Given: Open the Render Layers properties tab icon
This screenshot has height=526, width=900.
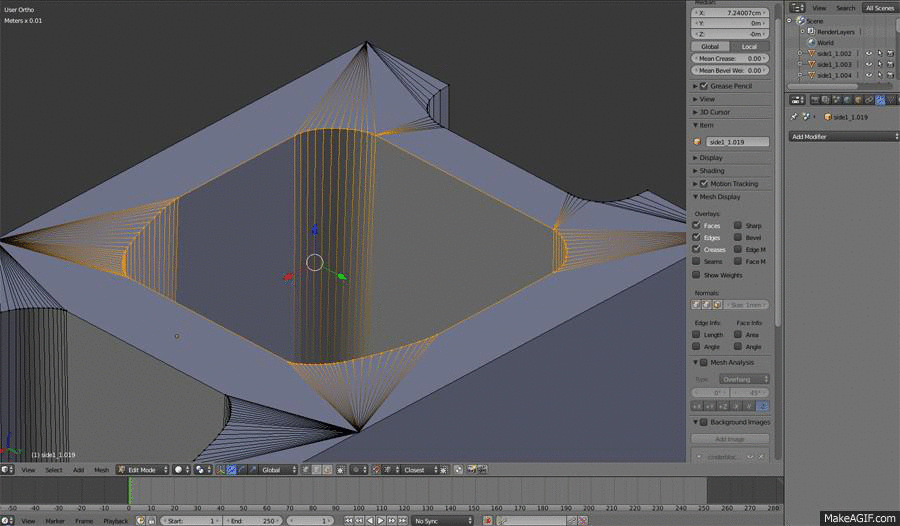Looking at the screenshot, I should [x=825, y=100].
